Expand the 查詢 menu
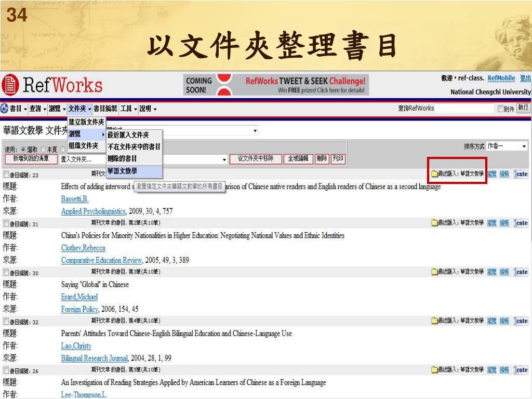The width and height of the screenshot is (532, 399). tap(37, 109)
